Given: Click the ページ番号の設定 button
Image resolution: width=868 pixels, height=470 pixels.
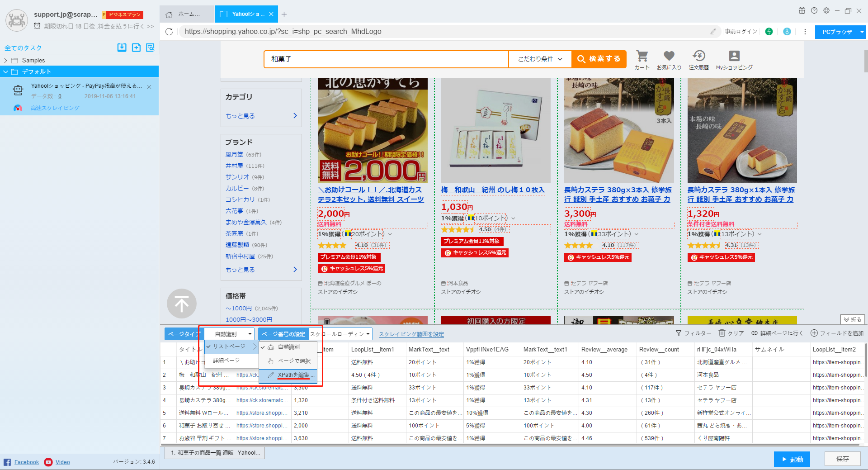Looking at the screenshot, I should (x=283, y=334).
